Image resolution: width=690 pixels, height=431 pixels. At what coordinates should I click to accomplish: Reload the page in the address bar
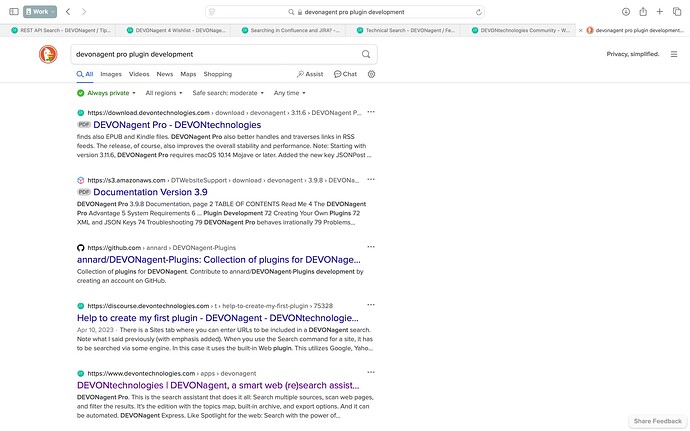pyautogui.click(x=479, y=12)
